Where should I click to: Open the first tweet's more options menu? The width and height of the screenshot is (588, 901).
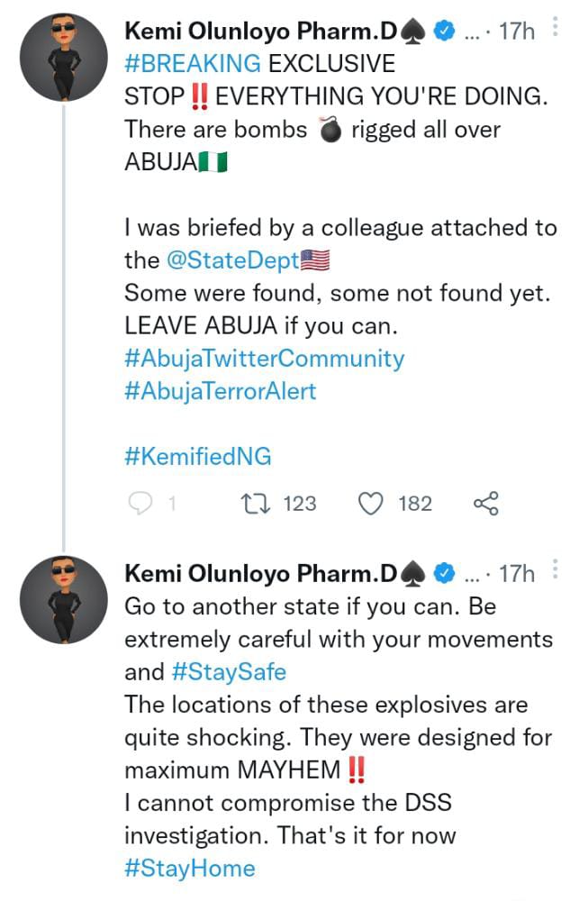click(555, 30)
